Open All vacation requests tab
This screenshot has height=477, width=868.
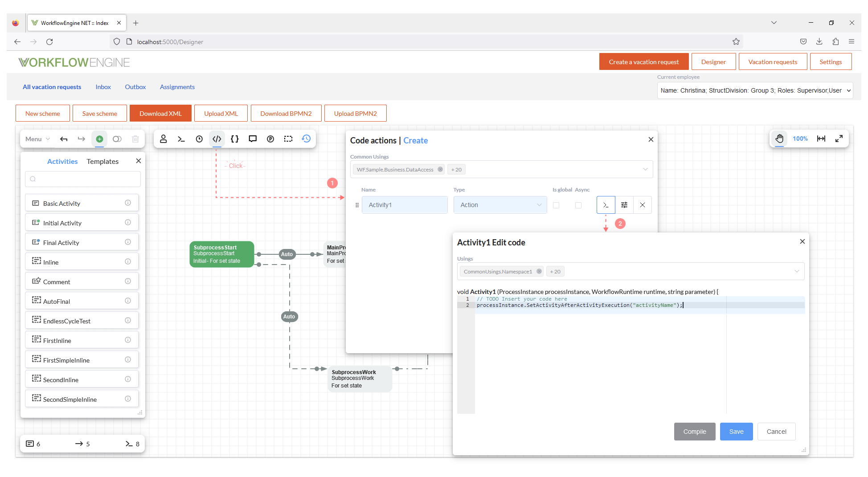52,87
